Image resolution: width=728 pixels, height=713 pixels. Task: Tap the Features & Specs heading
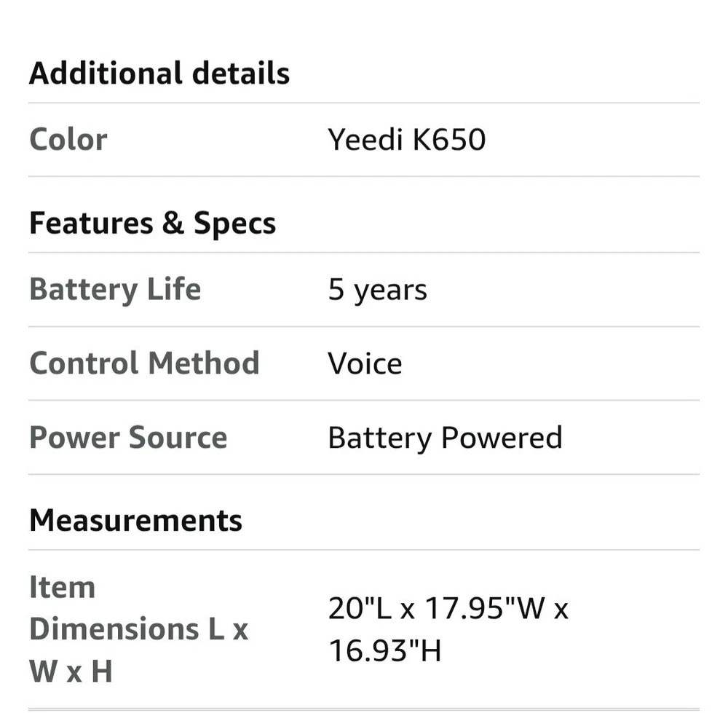point(152,223)
